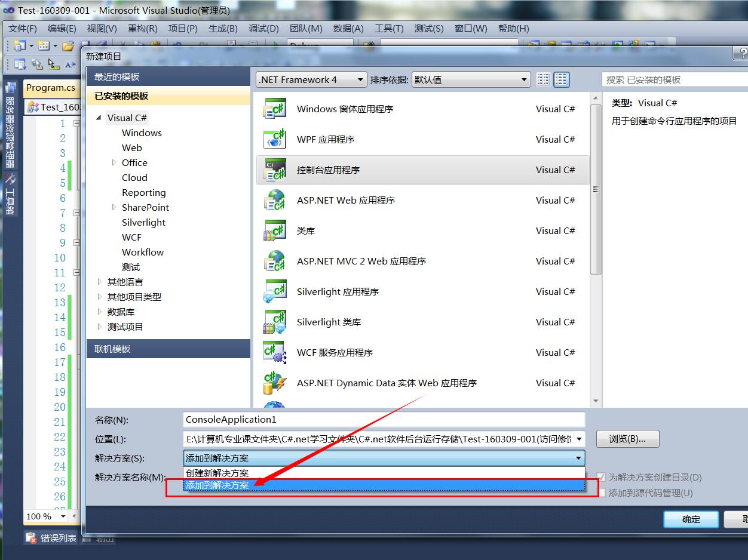Click the 浏览(B)... button

[x=627, y=439]
